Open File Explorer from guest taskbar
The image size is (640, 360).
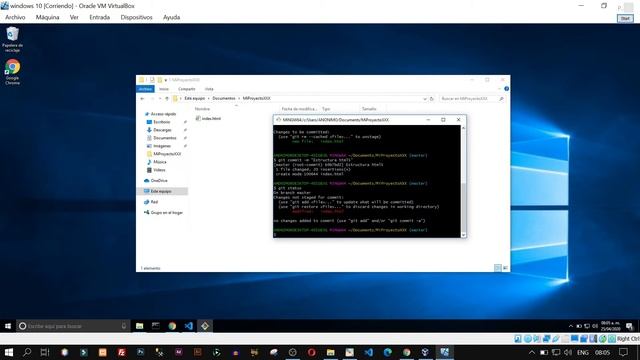pos(140,326)
